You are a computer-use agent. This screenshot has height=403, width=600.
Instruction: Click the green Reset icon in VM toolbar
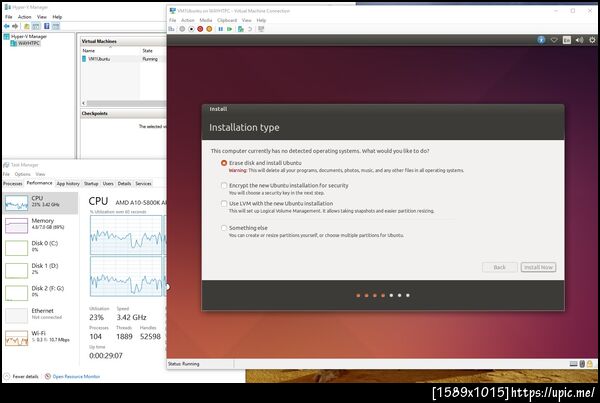[x=230, y=29]
